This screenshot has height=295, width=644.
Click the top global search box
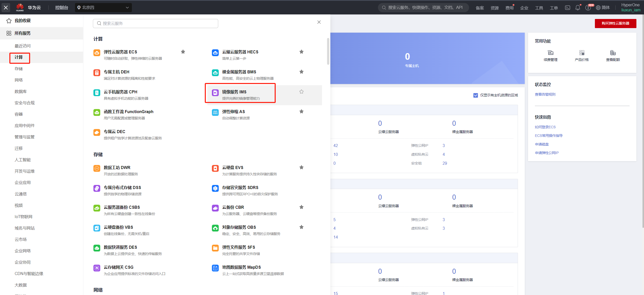(x=423, y=8)
